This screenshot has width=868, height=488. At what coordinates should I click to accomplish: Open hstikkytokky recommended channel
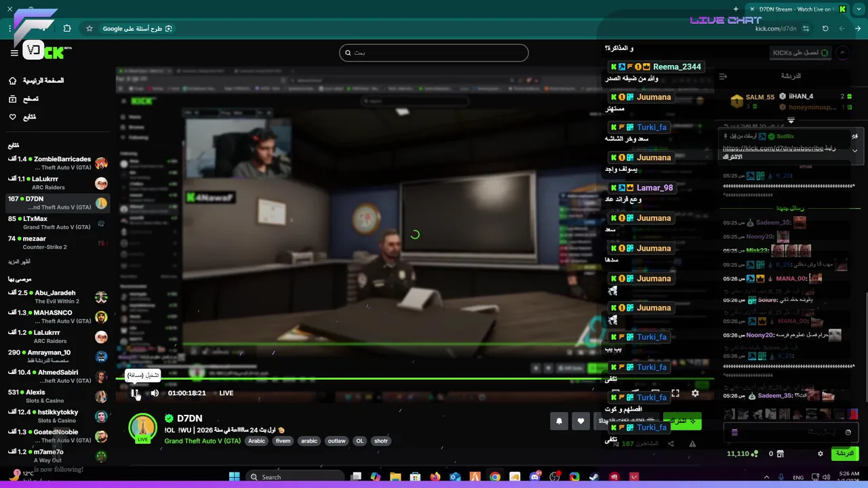coord(58,416)
